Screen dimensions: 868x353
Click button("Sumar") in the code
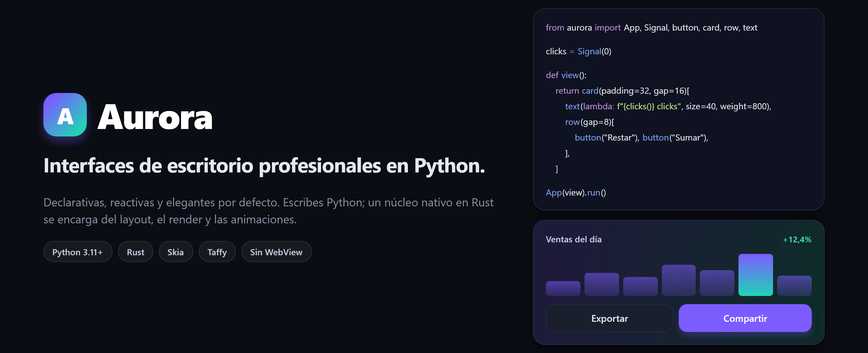tap(674, 138)
